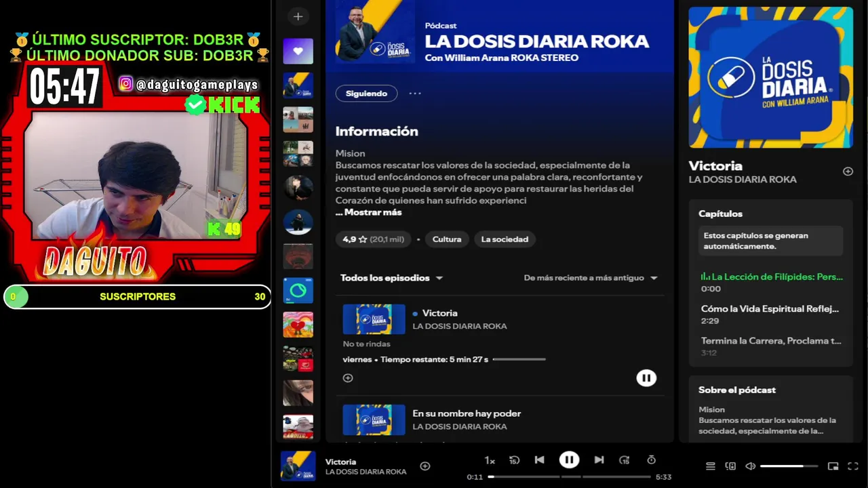The width and height of the screenshot is (868, 488).
Task: Enter full screen mode
Action: point(853,466)
